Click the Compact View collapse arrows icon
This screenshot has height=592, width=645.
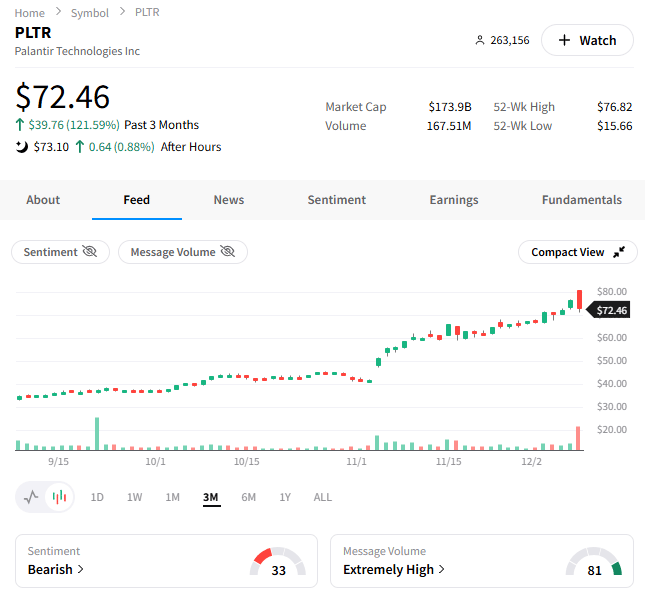click(x=619, y=252)
